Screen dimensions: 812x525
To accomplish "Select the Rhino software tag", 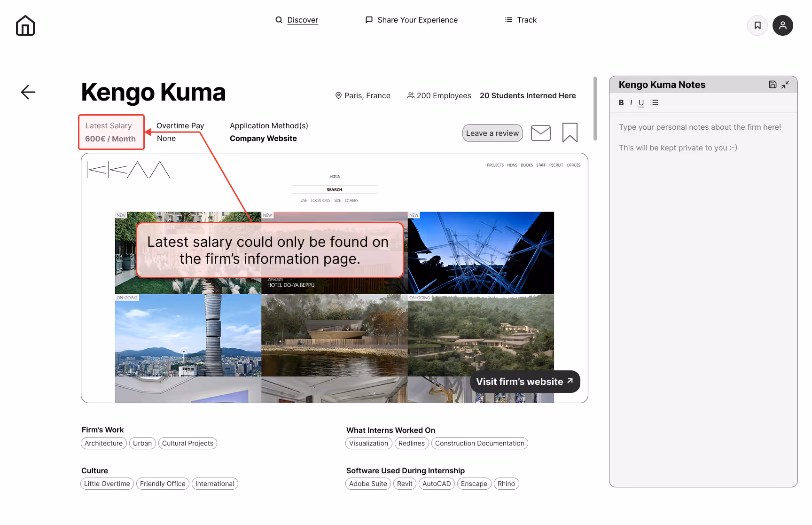I will pyautogui.click(x=506, y=484).
